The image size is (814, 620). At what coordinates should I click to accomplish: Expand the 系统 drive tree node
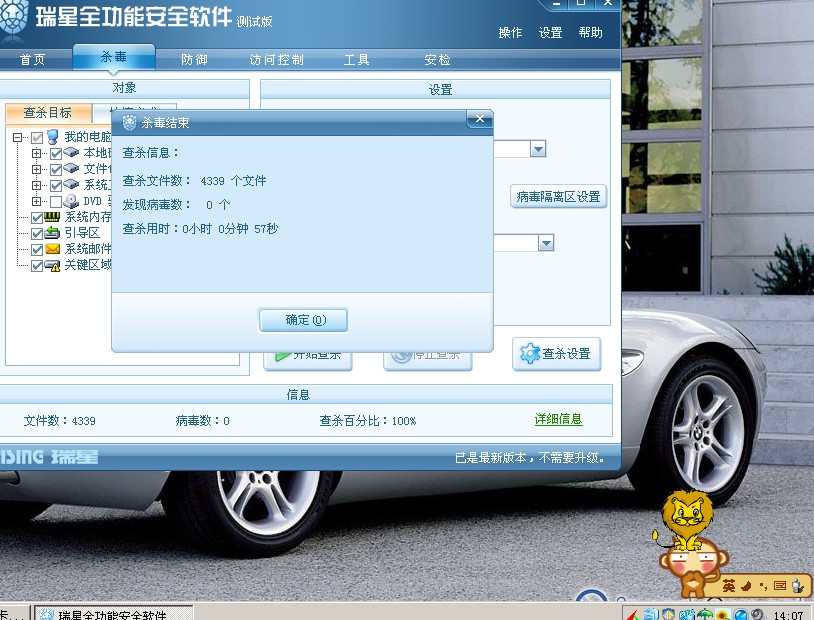pos(36,185)
